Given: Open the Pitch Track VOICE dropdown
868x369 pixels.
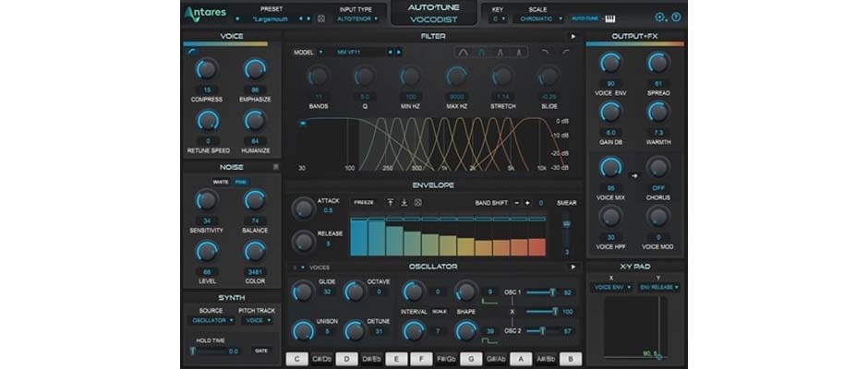Looking at the screenshot, I should click(257, 320).
